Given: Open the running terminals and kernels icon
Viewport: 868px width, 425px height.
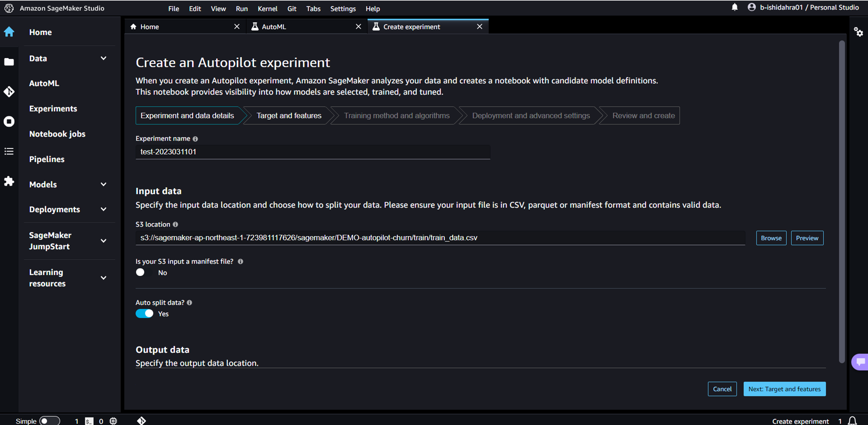Looking at the screenshot, I should [9, 121].
